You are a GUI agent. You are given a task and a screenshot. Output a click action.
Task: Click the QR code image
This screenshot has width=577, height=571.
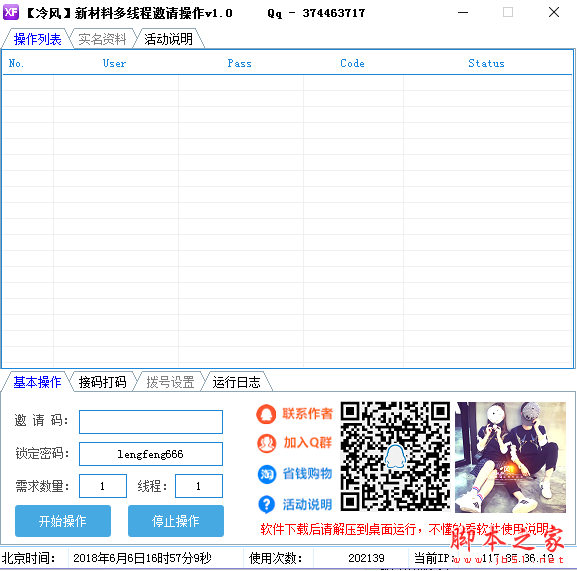pyautogui.click(x=395, y=456)
